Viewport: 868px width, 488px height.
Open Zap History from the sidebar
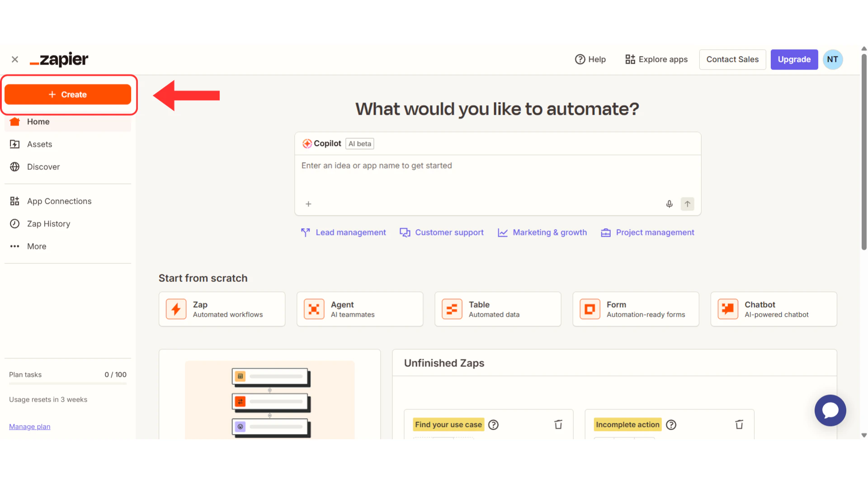tap(48, 224)
